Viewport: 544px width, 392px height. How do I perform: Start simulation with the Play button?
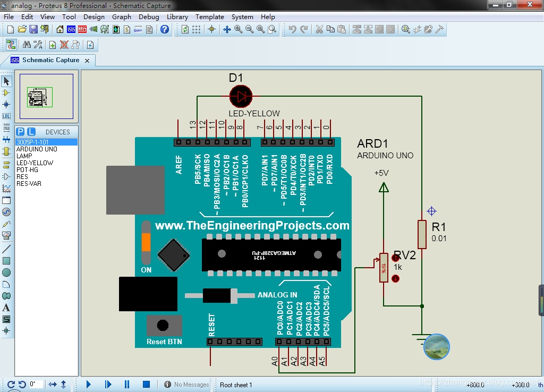pos(89,384)
